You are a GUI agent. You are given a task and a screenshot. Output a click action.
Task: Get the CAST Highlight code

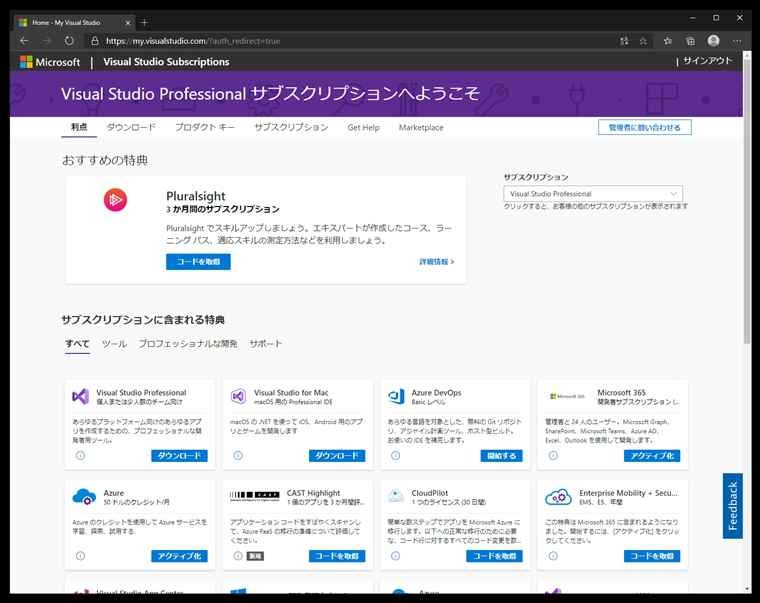click(337, 556)
